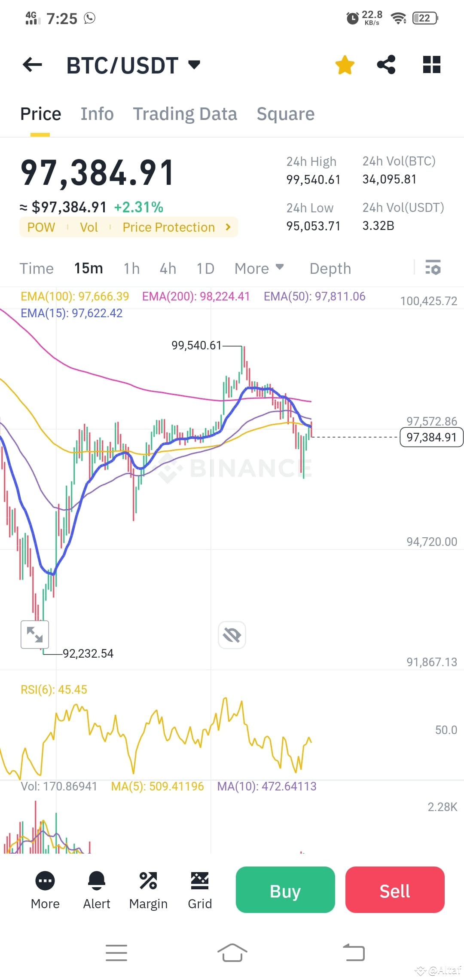Switch to the Trading Data tab

point(185,113)
